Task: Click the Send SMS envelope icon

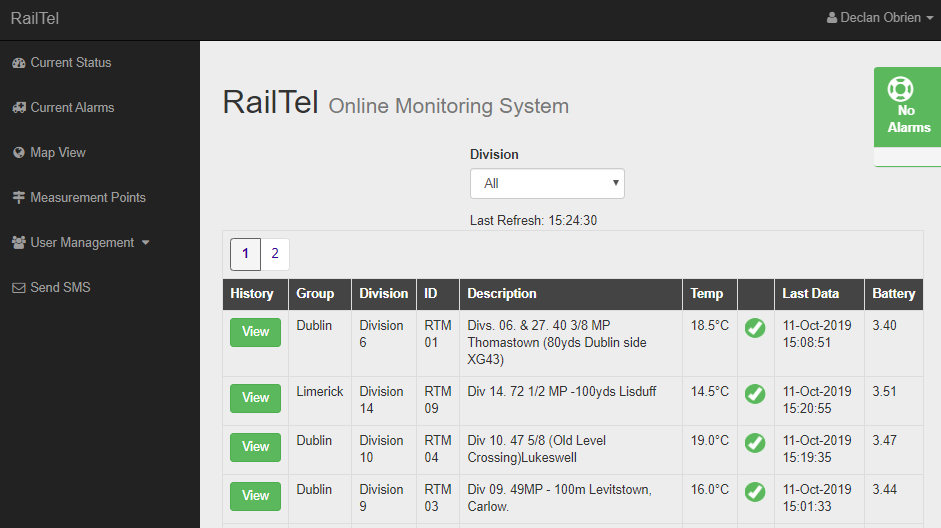Action: coord(18,288)
